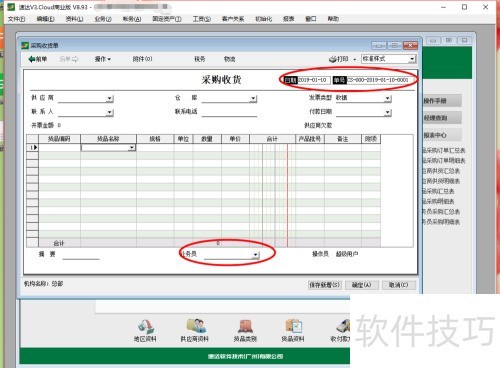The width and height of the screenshot is (500, 368).
Task: Open 地区资料 icon at the bottom
Action: (145, 327)
